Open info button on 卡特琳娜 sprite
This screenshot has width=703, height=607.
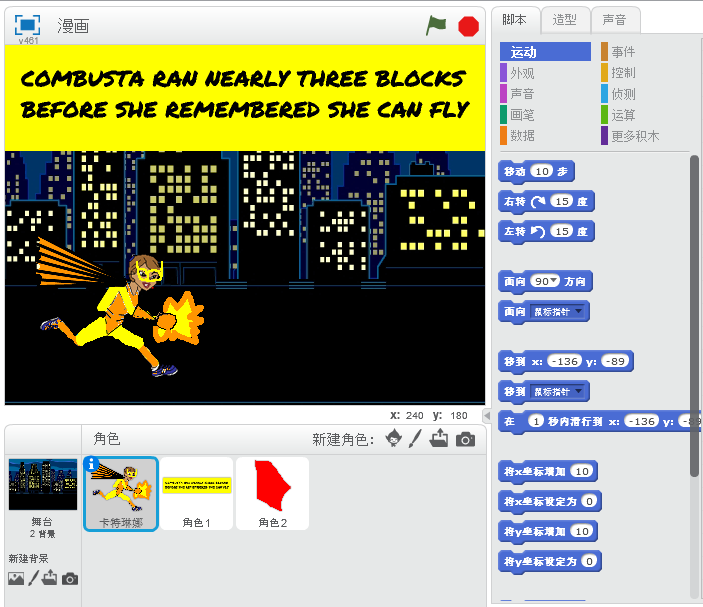pos(91,464)
